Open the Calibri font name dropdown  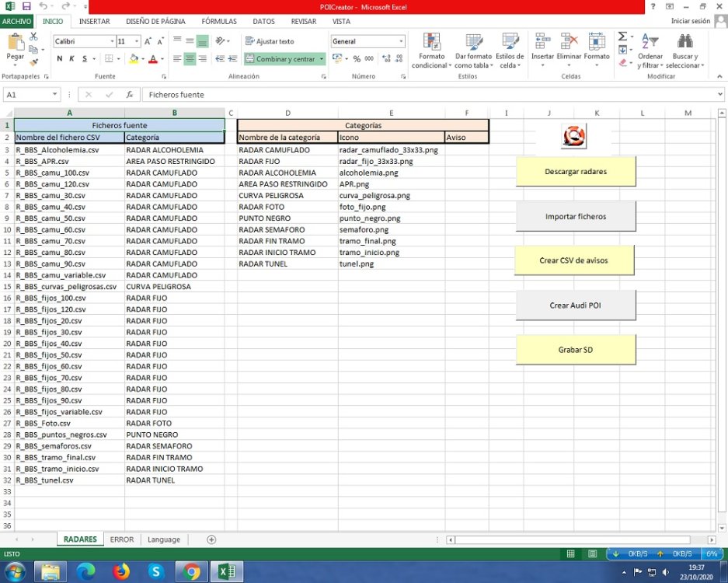coord(84,41)
